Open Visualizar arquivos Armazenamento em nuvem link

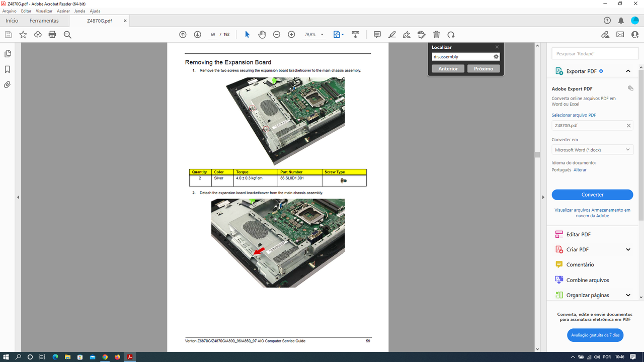[592, 213]
